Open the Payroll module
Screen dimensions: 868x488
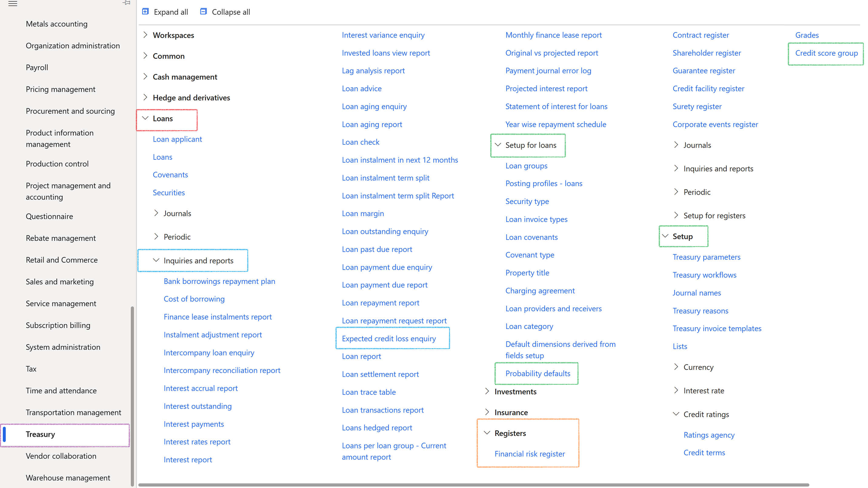pos(37,67)
